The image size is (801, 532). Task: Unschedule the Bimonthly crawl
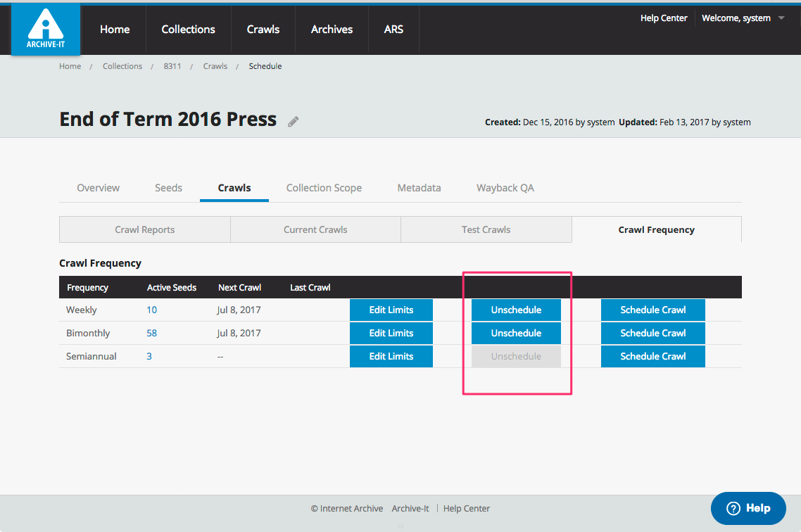pyautogui.click(x=516, y=333)
